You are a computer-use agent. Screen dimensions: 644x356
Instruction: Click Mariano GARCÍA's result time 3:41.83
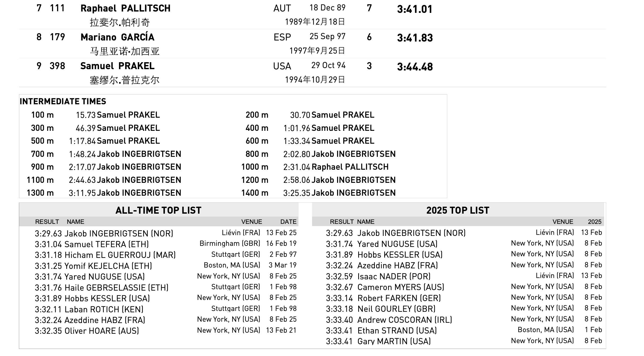pos(415,38)
